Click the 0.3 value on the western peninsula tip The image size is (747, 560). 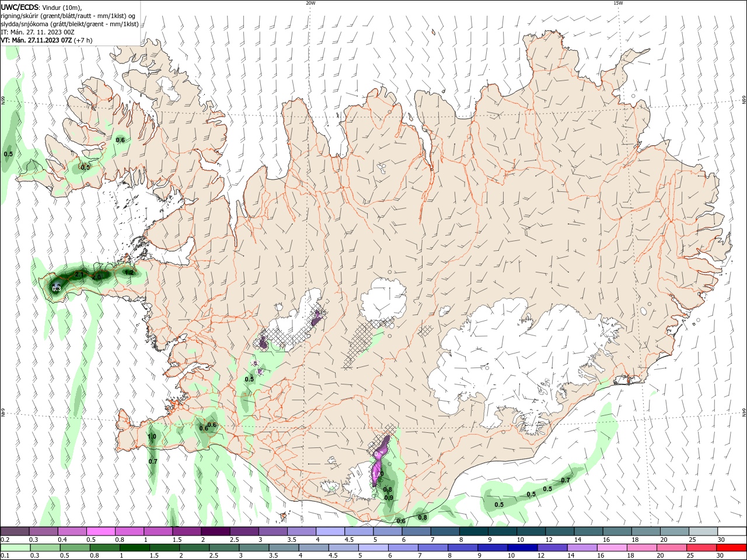click(57, 289)
